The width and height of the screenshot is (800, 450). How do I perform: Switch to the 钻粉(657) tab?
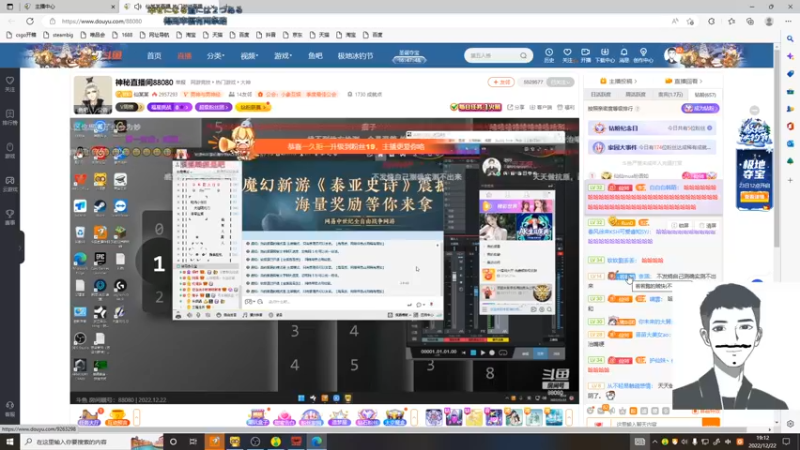click(705, 94)
